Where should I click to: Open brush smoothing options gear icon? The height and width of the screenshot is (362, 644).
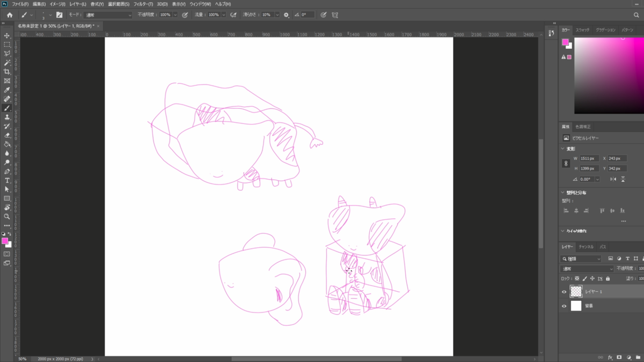click(x=286, y=15)
